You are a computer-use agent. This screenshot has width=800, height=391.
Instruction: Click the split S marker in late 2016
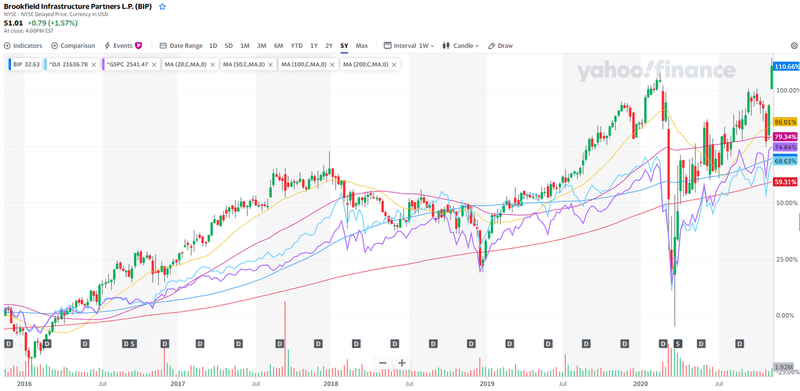[x=132, y=344]
